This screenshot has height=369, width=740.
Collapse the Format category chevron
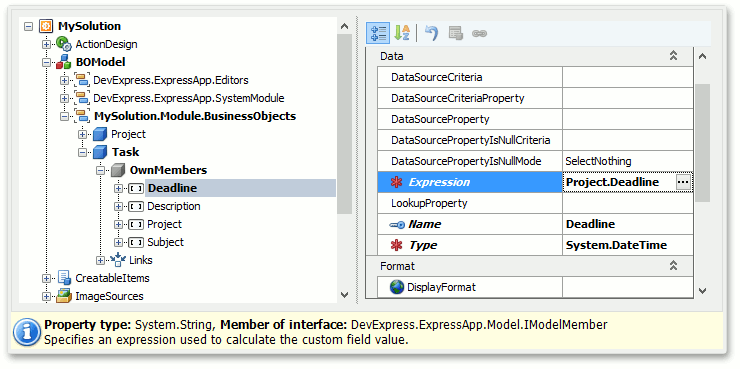(673, 266)
